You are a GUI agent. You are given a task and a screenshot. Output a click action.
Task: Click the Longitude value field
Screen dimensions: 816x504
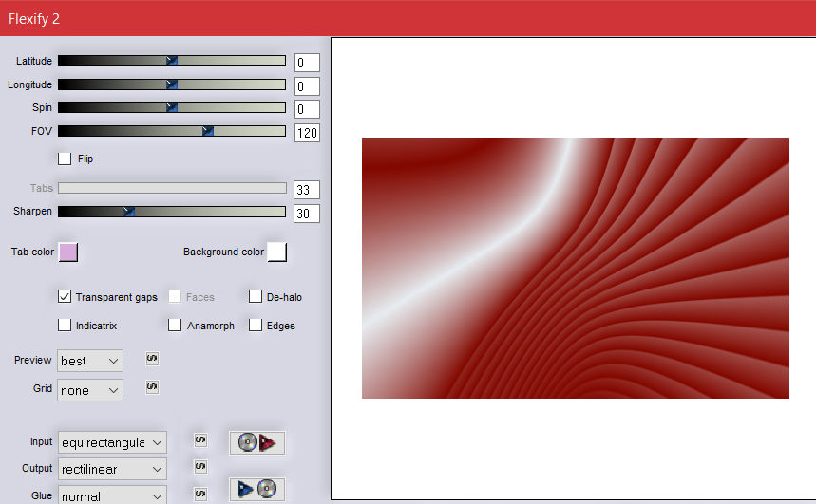click(307, 85)
